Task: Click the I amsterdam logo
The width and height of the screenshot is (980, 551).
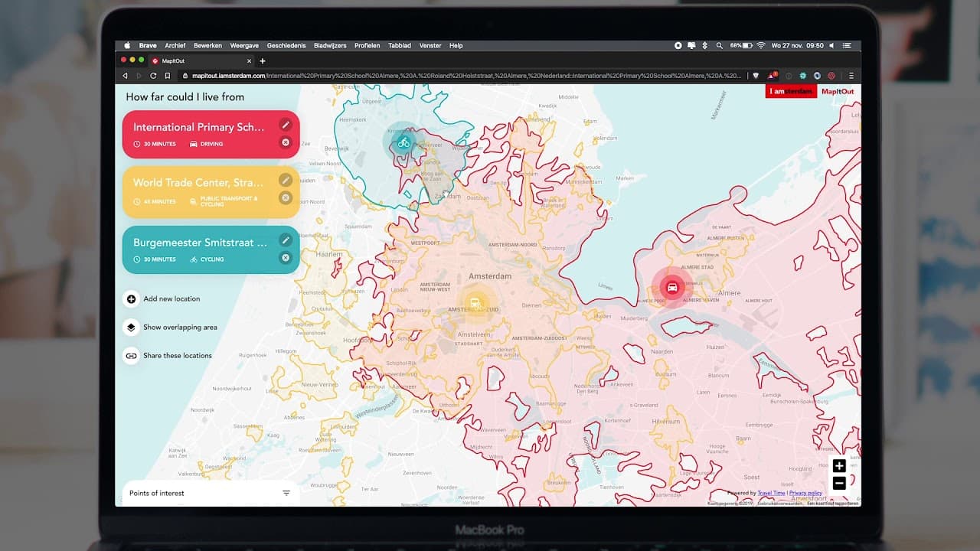Action: 790,91
